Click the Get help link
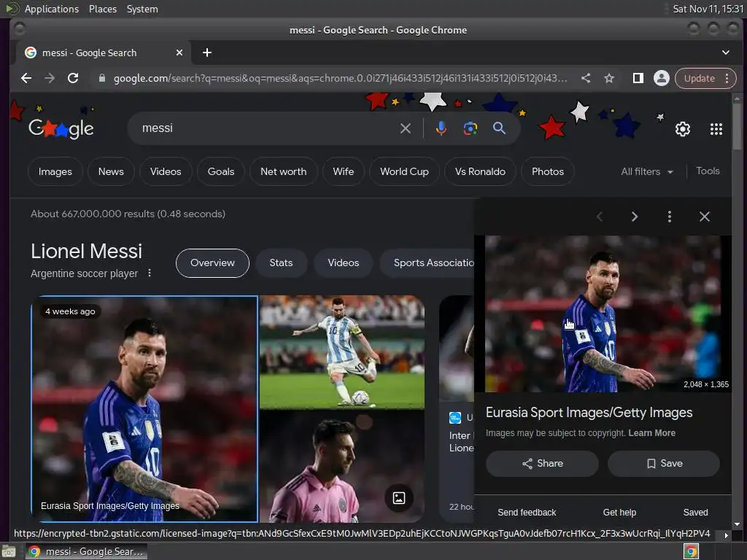The width and height of the screenshot is (747, 560). [619, 513]
